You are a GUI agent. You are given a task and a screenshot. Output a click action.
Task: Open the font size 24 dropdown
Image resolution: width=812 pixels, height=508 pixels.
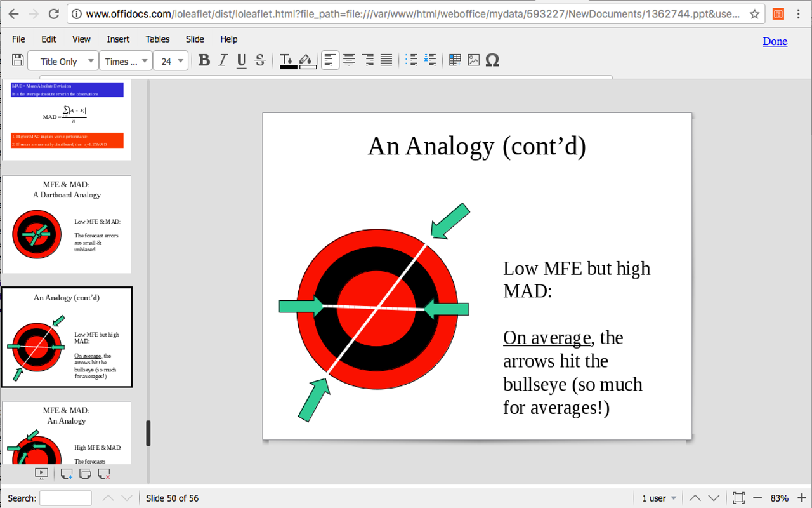171,61
